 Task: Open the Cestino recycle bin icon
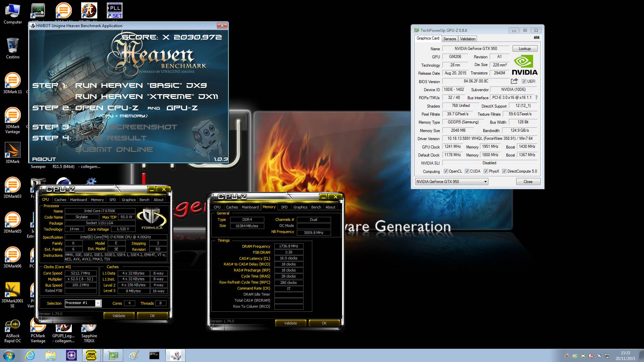click(13, 48)
